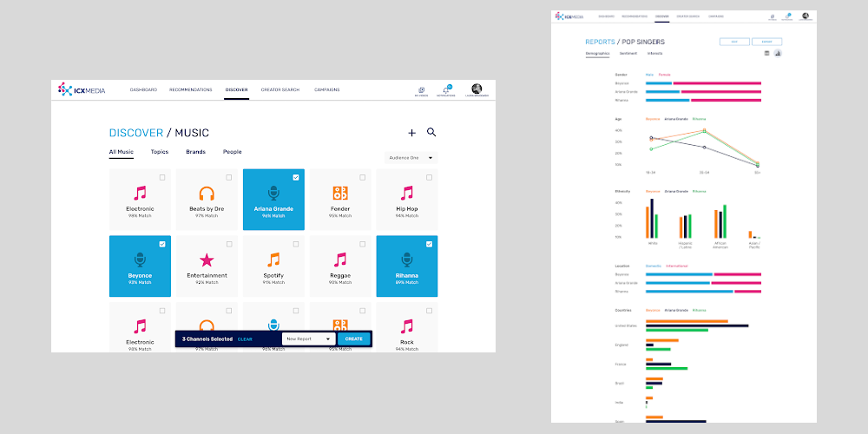The image size is (868, 434).
Task: Switch to Sentiment tab in Reports window
Action: (x=628, y=53)
